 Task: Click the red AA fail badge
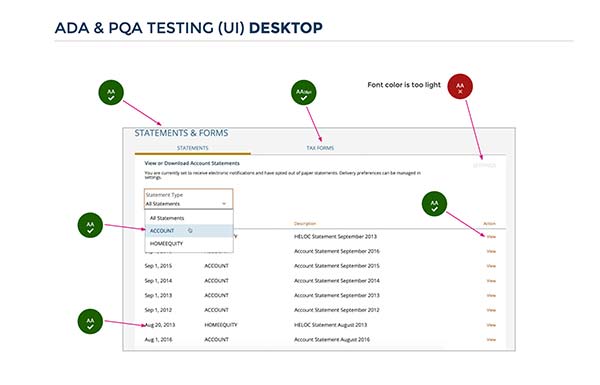click(x=460, y=86)
